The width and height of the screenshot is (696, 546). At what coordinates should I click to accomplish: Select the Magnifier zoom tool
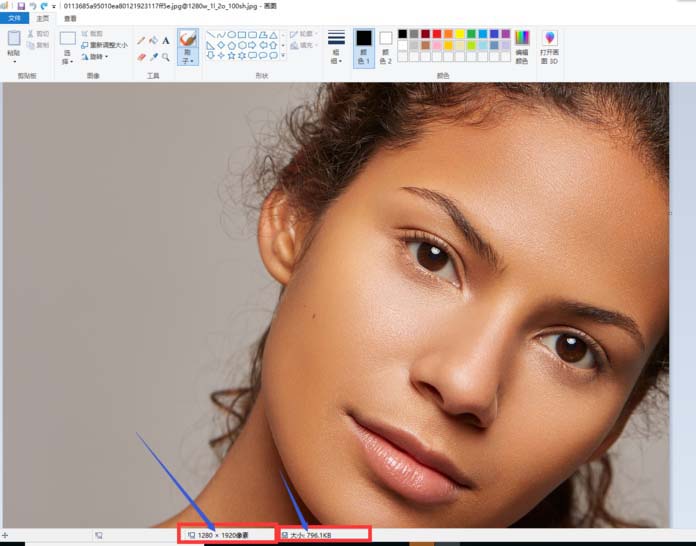[x=166, y=57]
